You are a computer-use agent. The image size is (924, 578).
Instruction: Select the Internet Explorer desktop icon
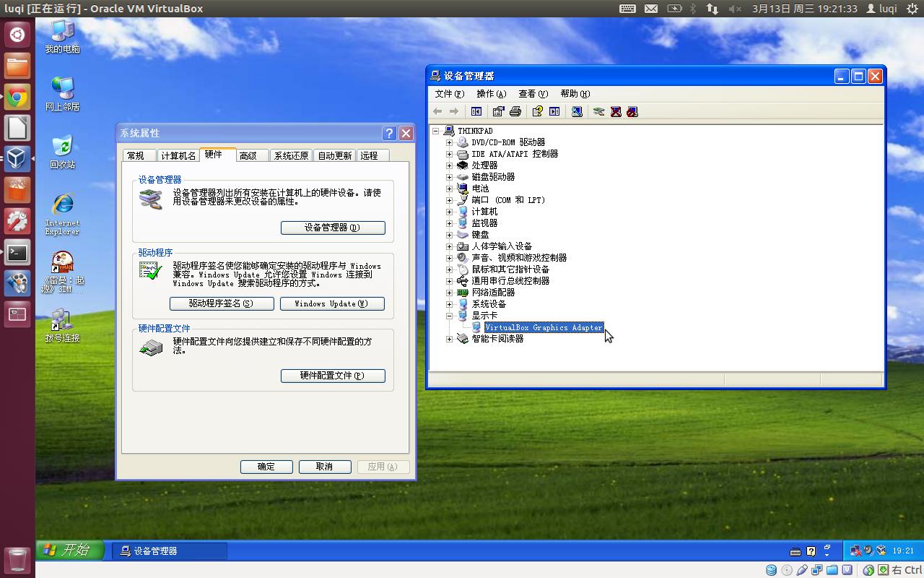[x=63, y=214]
